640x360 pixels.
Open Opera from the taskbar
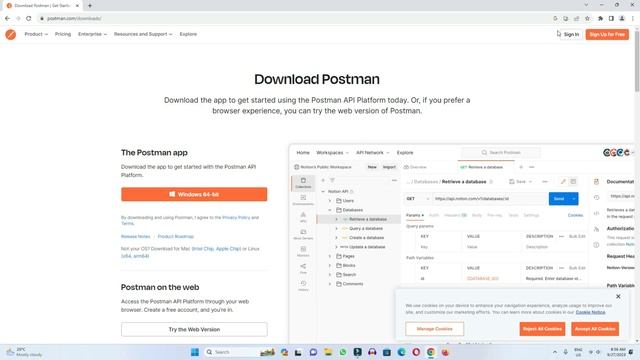(416, 352)
